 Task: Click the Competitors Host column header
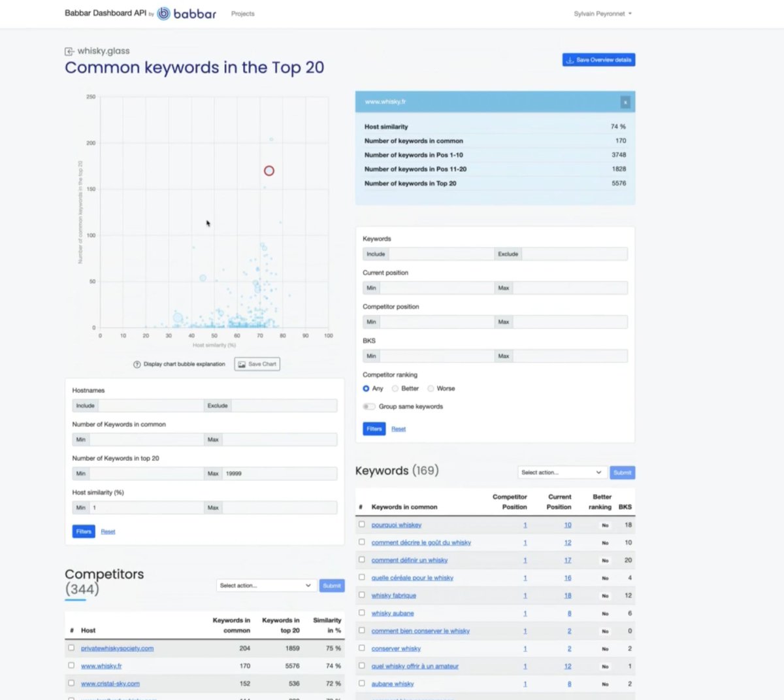[88, 631]
